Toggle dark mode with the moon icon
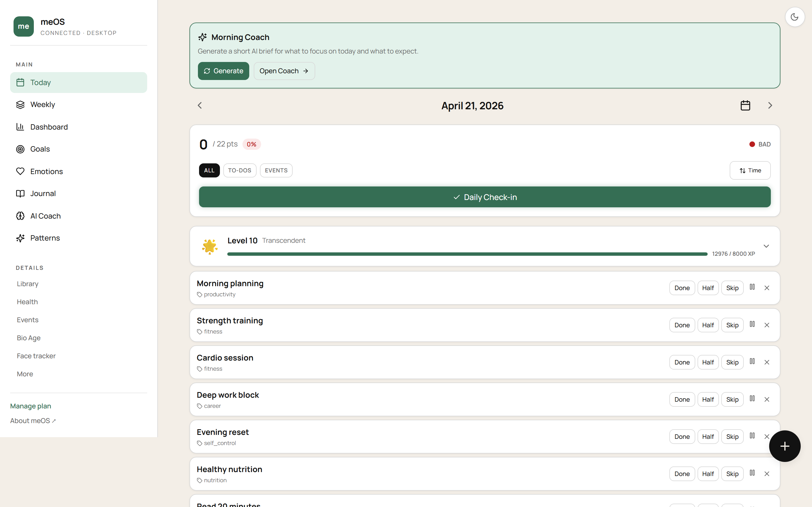The height and width of the screenshot is (507, 812). point(795,16)
